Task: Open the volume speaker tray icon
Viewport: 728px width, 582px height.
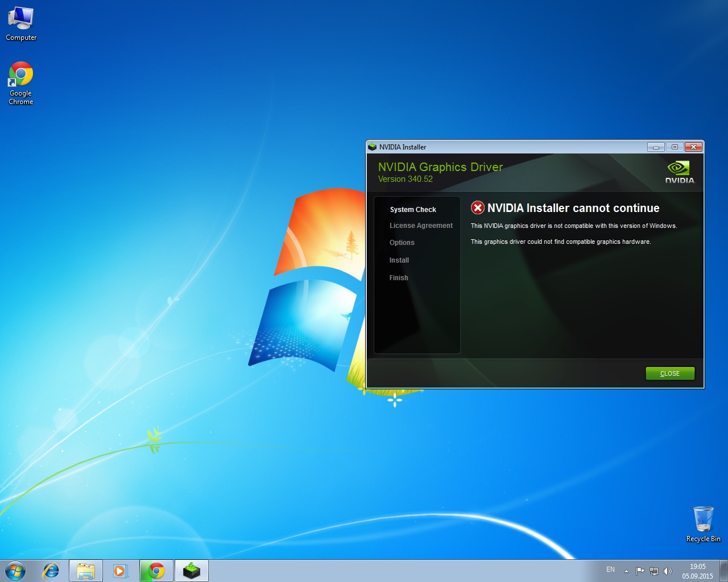Action: click(x=668, y=571)
